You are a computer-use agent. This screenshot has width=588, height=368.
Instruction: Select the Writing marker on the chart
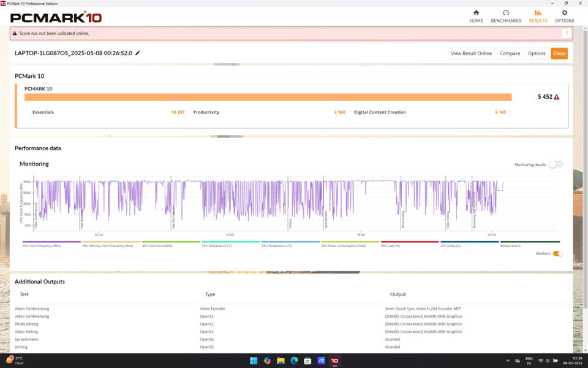tap(290, 224)
